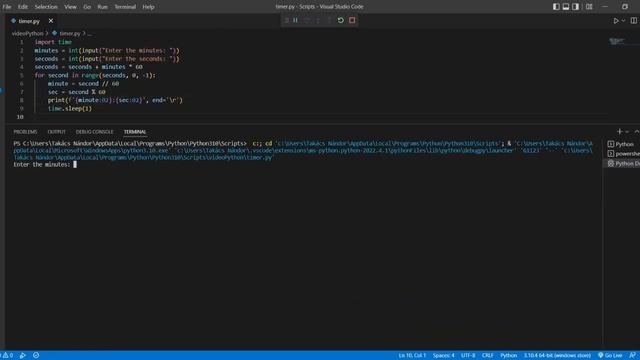The height and width of the screenshot is (360, 640).
Task: Click the 'time.sleep(1)' code line
Action: pyautogui.click(x=70, y=109)
